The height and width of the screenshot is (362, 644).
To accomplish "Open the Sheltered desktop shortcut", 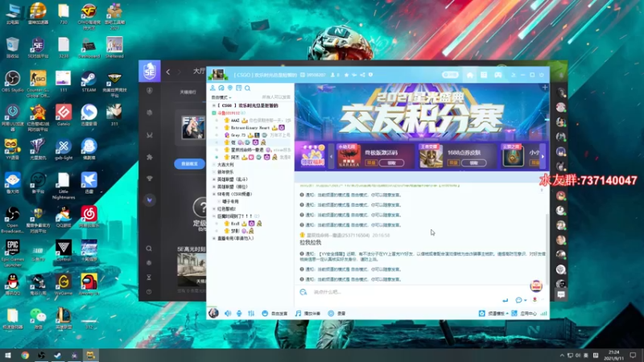I will [114, 47].
